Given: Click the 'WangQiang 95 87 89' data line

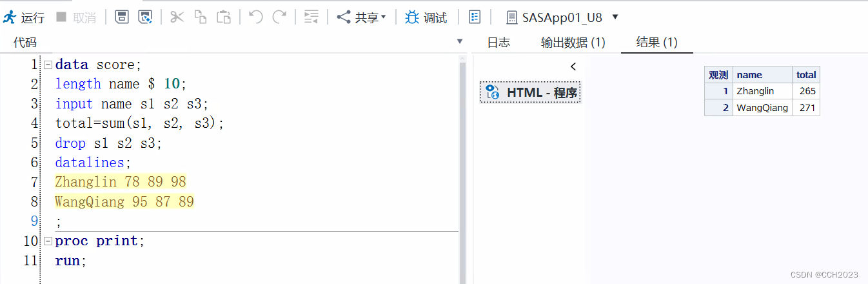Looking at the screenshot, I should 124,202.
